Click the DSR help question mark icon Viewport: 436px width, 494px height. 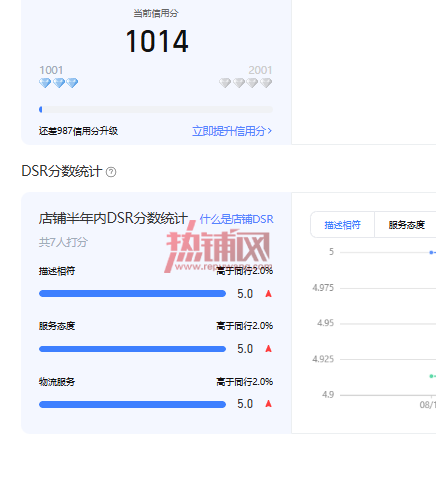coord(111,172)
